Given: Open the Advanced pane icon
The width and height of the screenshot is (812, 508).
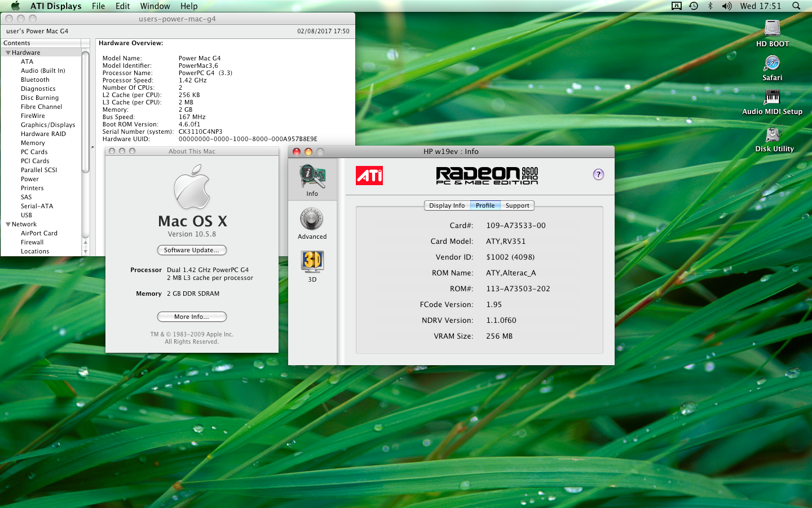Looking at the screenshot, I should (312, 224).
